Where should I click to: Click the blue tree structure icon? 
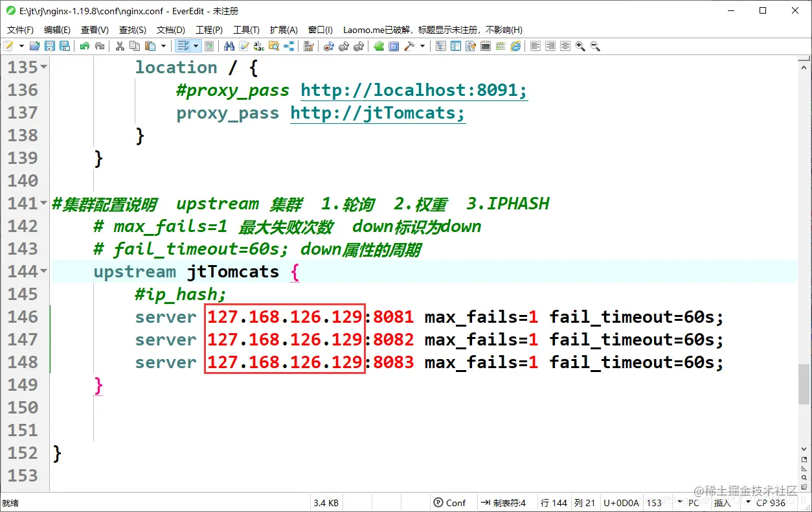point(289,46)
